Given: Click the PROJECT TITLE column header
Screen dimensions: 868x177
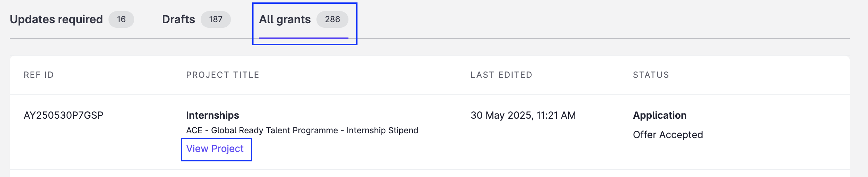Looking at the screenshot, I should (x=223, y=75).
